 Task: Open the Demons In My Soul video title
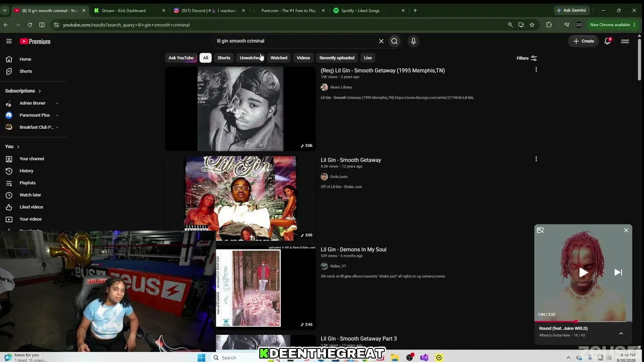pos(354,249)
